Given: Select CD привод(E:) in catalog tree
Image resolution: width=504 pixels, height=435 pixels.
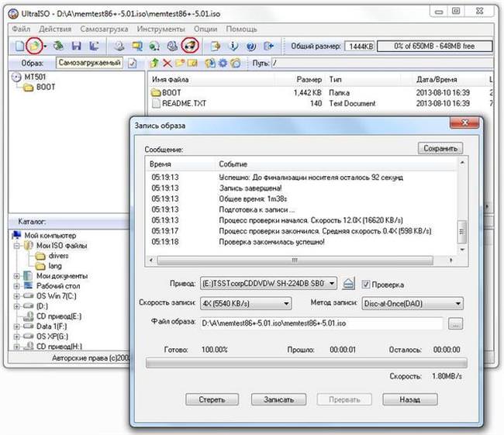Looking at the screenshot, I should (x=59, y=316).
